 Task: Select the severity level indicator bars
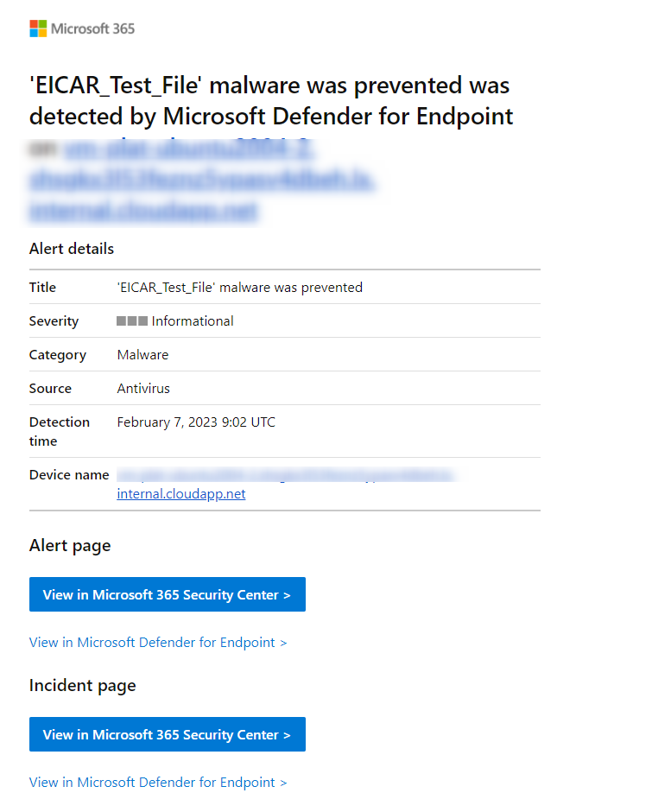(132, 321)
